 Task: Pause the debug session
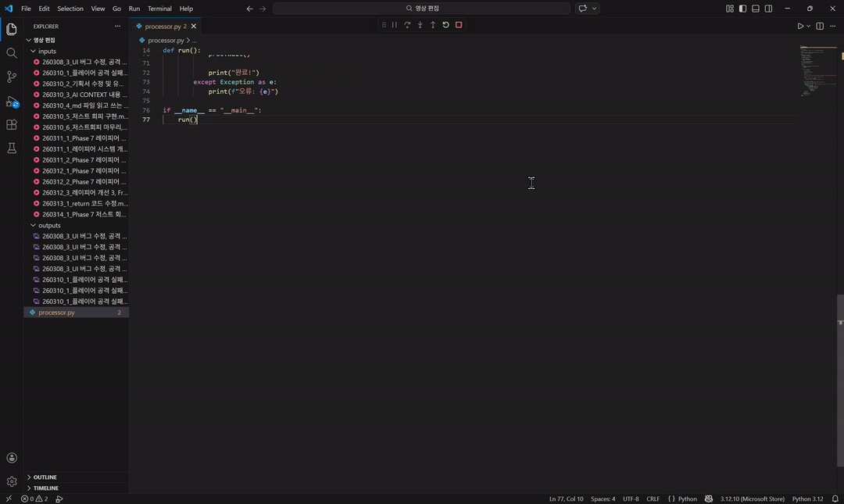[x=395, y=25]
